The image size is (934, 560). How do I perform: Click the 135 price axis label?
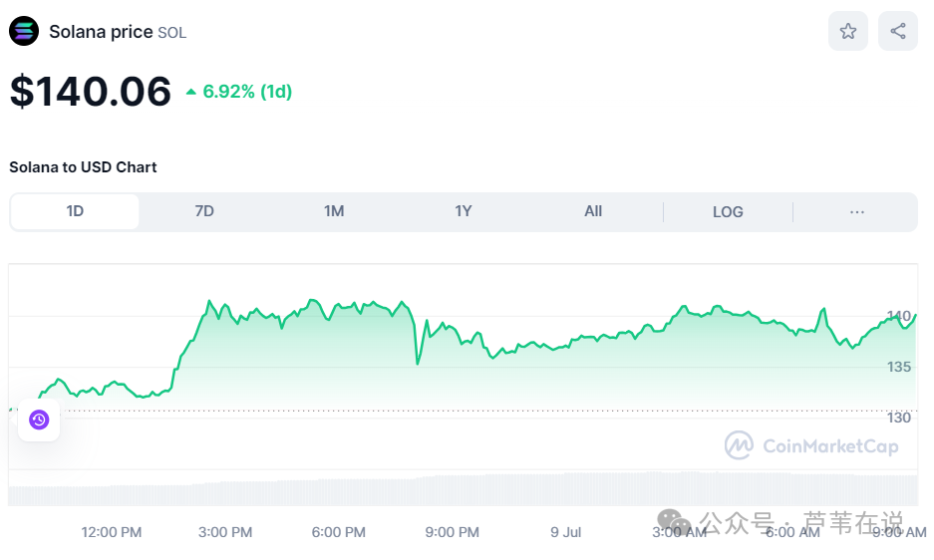pos(899,367)
